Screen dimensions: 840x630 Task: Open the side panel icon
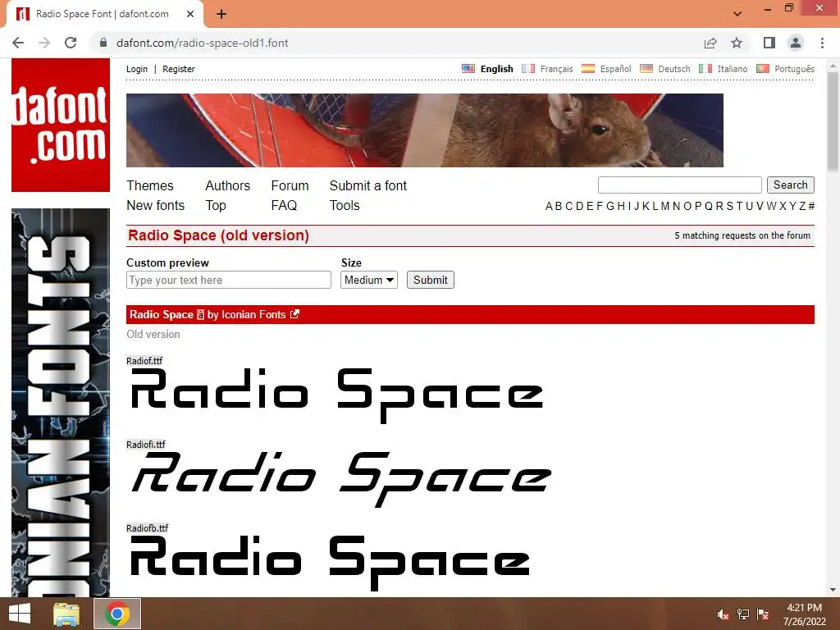(x=769, y=43)
